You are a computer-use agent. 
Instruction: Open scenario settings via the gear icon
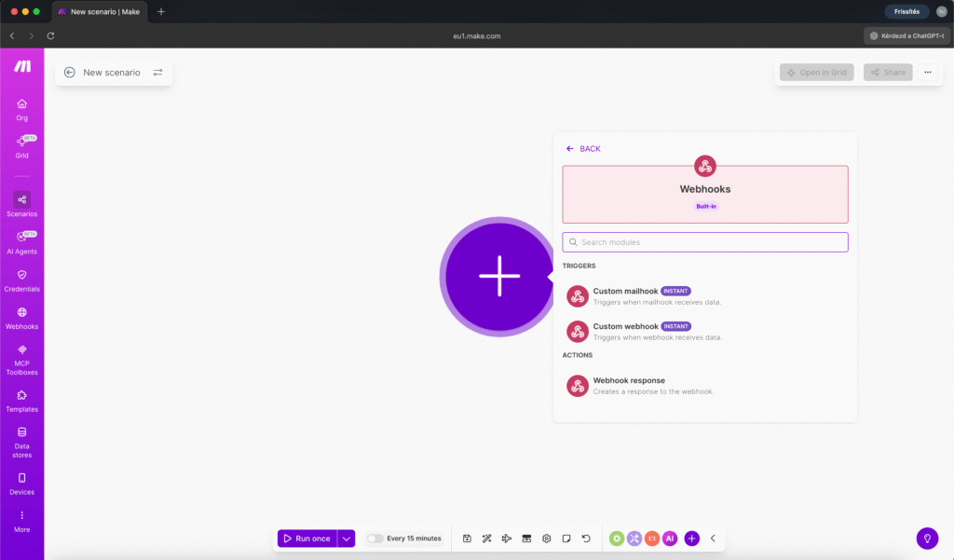(x=546, y=538)
